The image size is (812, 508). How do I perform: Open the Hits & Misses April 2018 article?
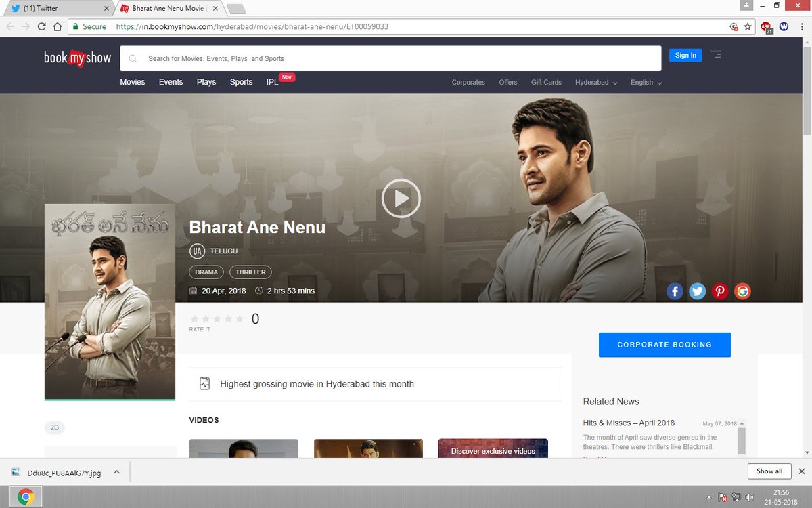coord(629,423)
